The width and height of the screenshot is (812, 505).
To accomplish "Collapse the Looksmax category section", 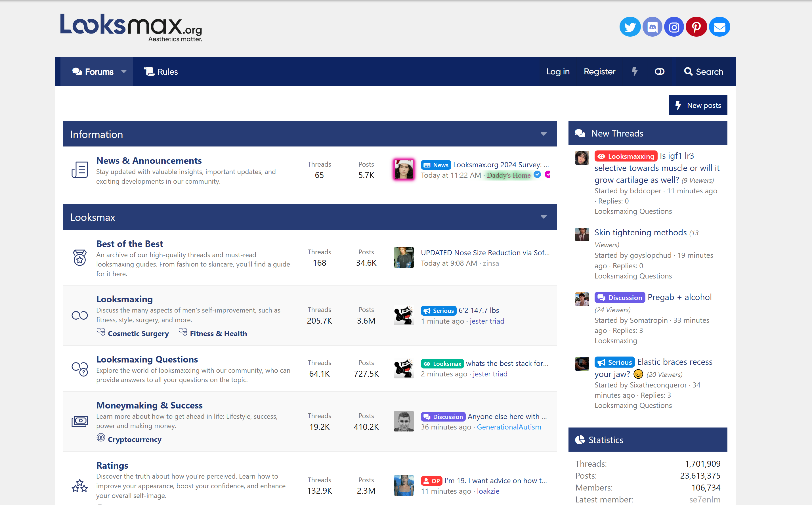I will (x=544, y=217).
